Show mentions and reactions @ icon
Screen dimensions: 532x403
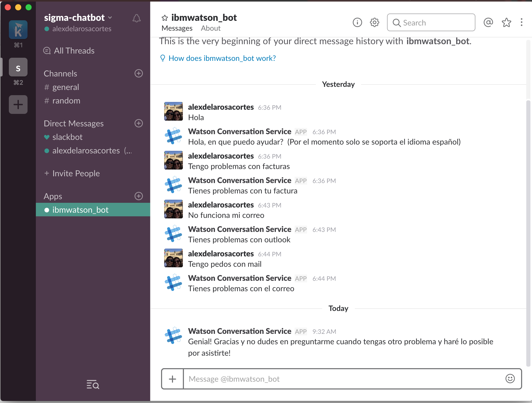[488, 23]
